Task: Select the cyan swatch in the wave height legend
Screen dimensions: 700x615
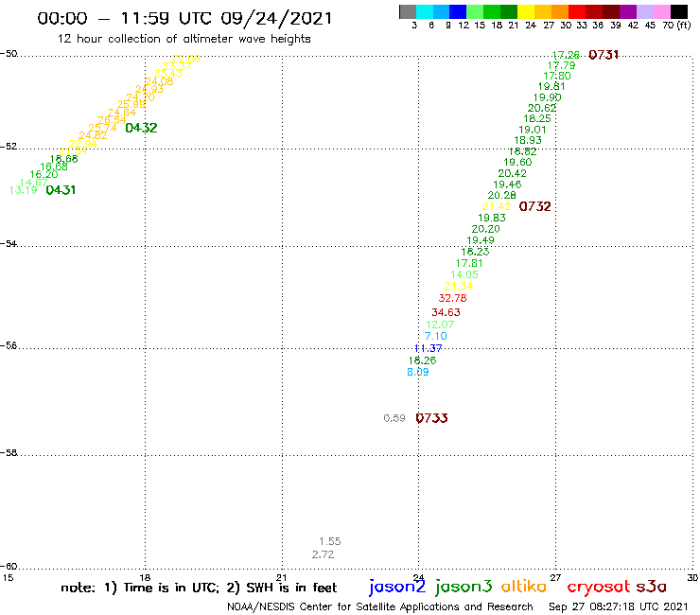Action: (x=424, y=11)
